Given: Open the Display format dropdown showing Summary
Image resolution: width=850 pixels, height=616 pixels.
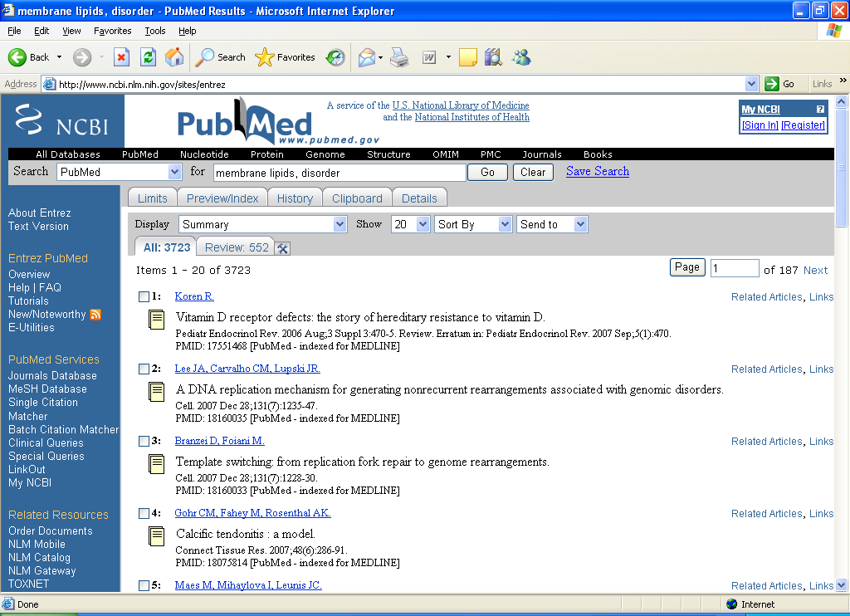Looking at the screenshot, I should pos(263,224).
